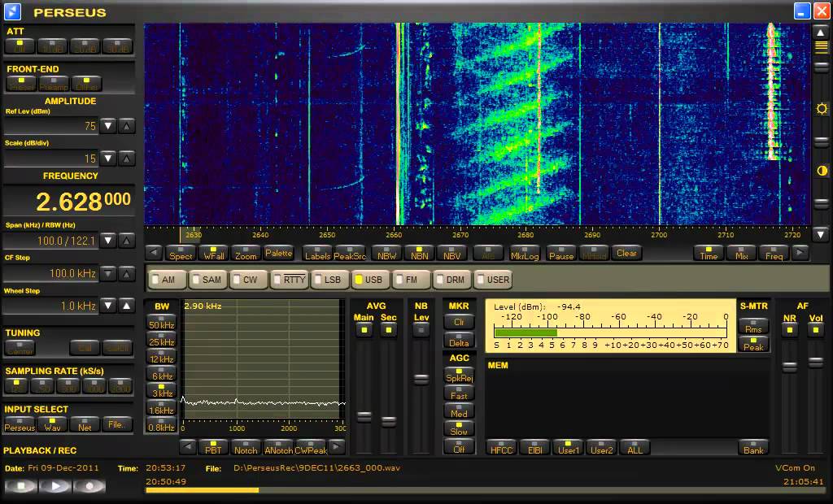Click left arrow beside the PBT button

(188, 447)
